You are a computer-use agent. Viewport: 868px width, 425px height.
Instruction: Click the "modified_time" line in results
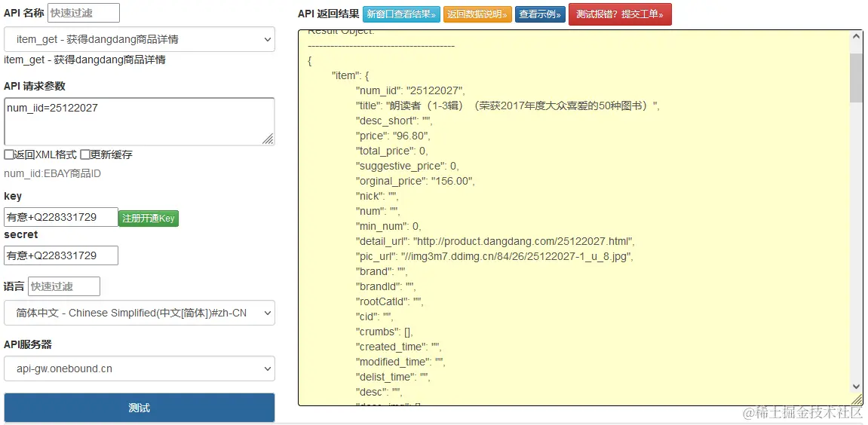click(400, 362)
